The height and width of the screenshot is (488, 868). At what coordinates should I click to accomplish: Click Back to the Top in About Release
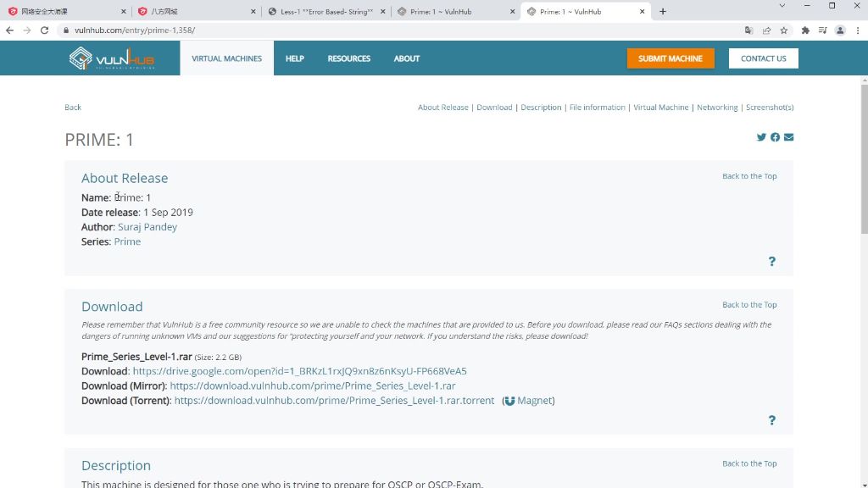(x=749, y=176)
